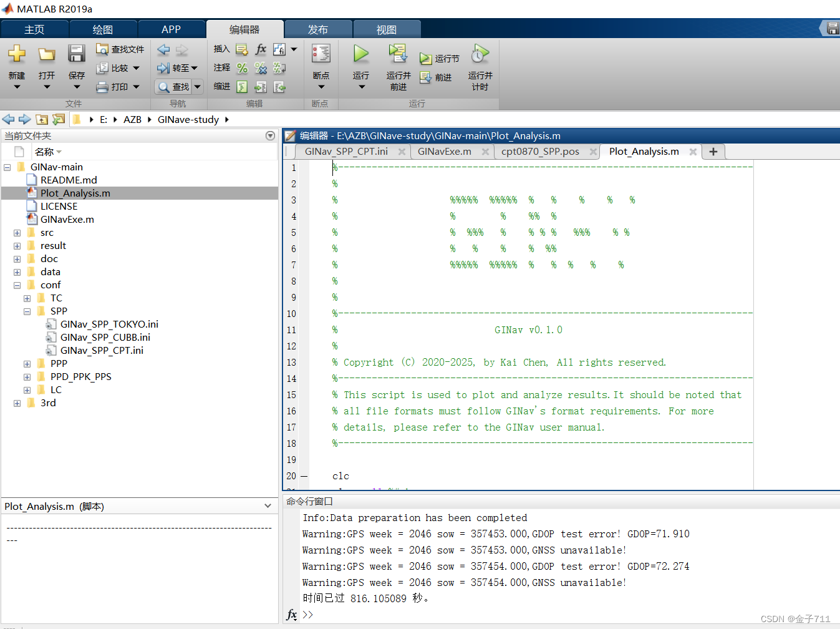Expand the 3rd folder node
Screen dimensions: 840x629
point(17,403)
